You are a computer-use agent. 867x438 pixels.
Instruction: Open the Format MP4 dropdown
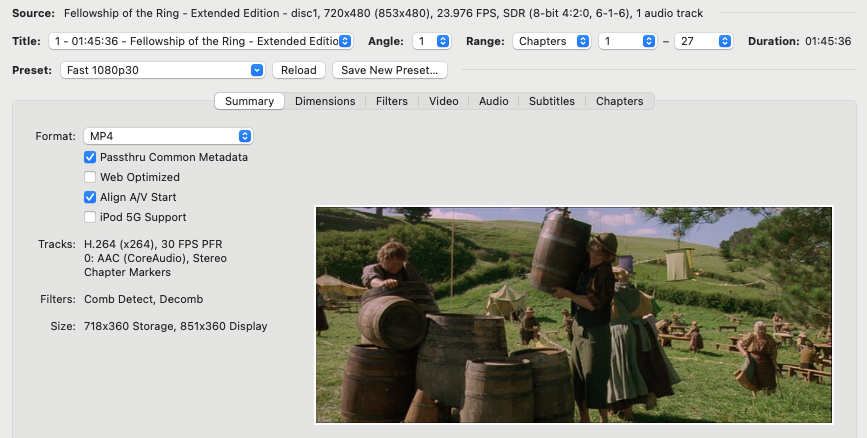168,136
